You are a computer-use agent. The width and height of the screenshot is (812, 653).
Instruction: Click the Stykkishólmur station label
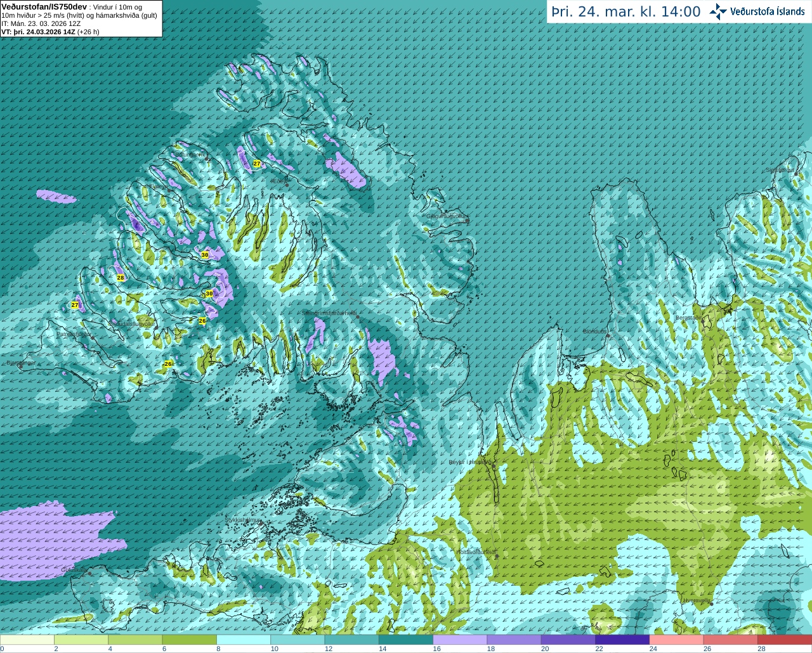pyautogui.click(x=243, y=520)
